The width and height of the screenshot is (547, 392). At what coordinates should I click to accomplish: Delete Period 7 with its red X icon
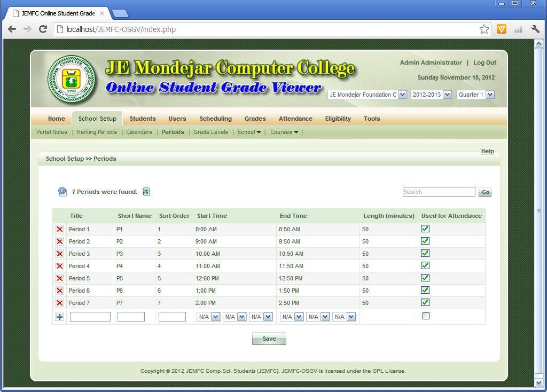pyautogui.click(x=60, y=303)
